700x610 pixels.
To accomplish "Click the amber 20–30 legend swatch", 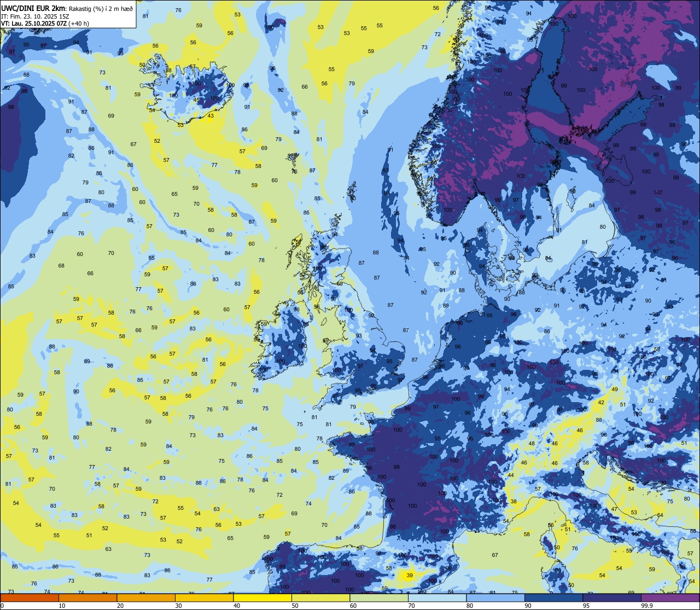I will (x=146, y=597).
